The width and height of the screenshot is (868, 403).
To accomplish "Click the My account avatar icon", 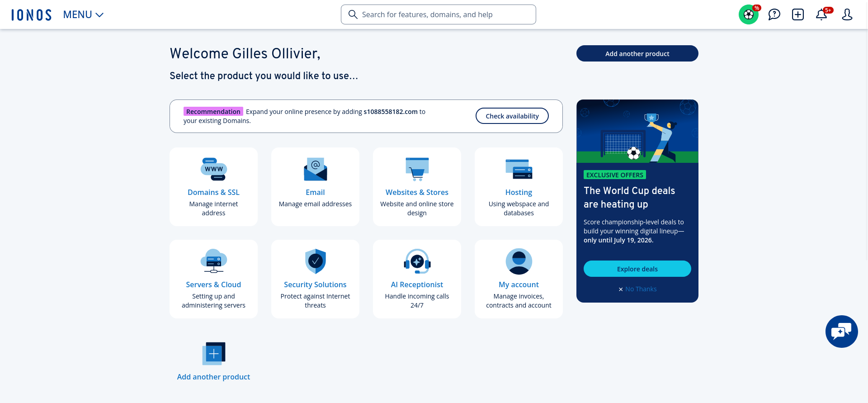I will point(519,261).
